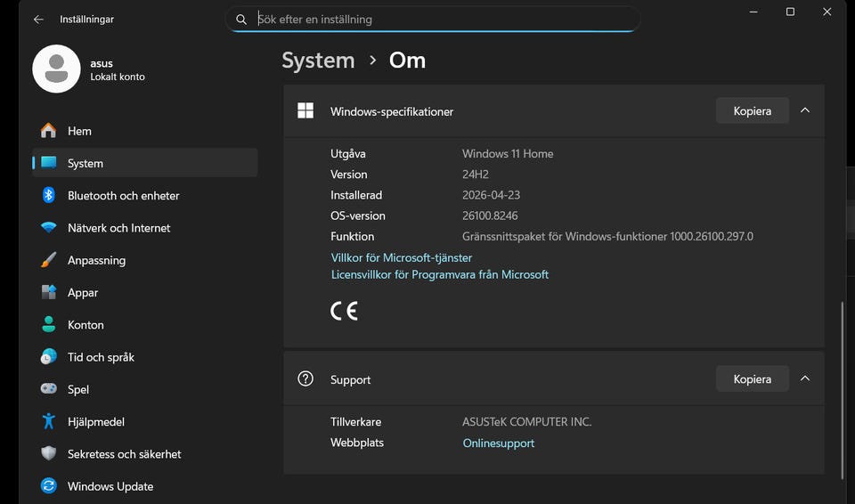Screen dimensions: 855x504
Task: Select Hjälpmedel in the sidebar
Action: (x=96, y=422)
